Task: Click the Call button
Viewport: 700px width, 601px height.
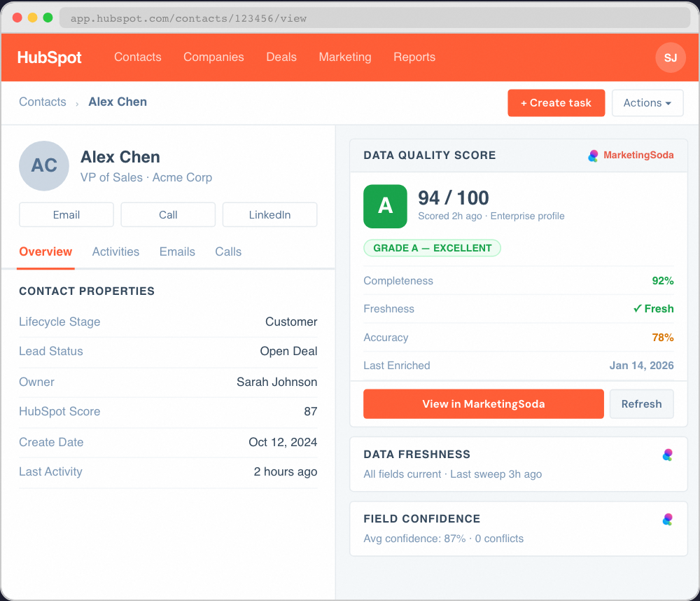Action: 168,214
